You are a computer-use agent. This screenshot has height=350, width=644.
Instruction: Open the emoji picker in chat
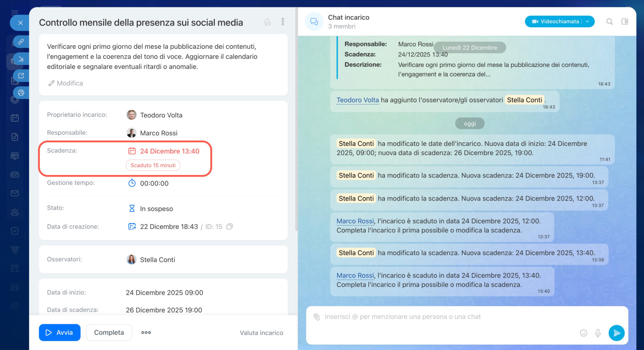[x=584, y=333]
